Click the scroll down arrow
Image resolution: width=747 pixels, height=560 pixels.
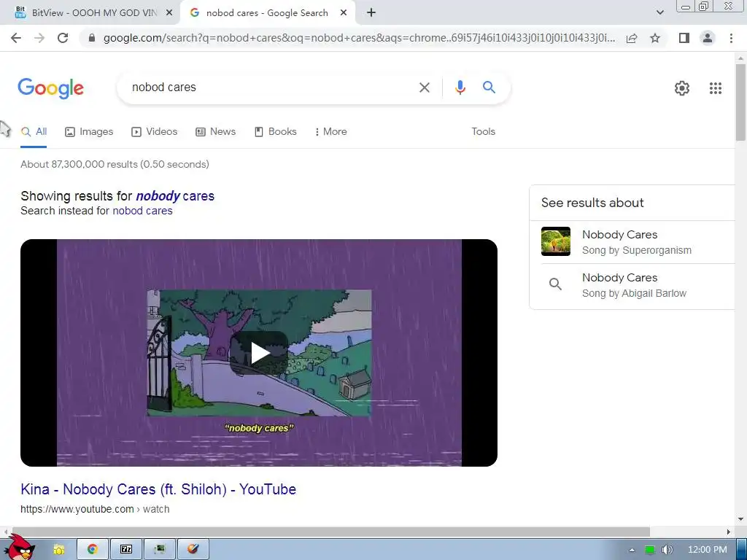pyautogui.click(x=740, y=519)
